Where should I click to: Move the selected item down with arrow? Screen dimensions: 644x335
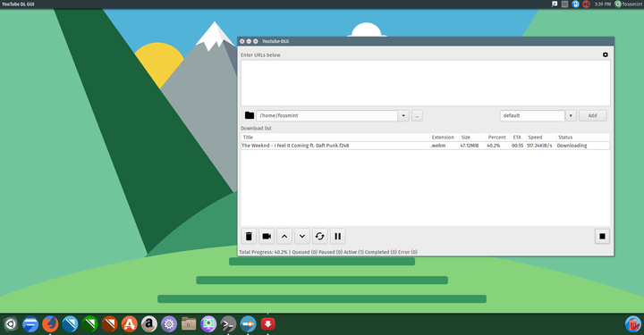[302, 236]
